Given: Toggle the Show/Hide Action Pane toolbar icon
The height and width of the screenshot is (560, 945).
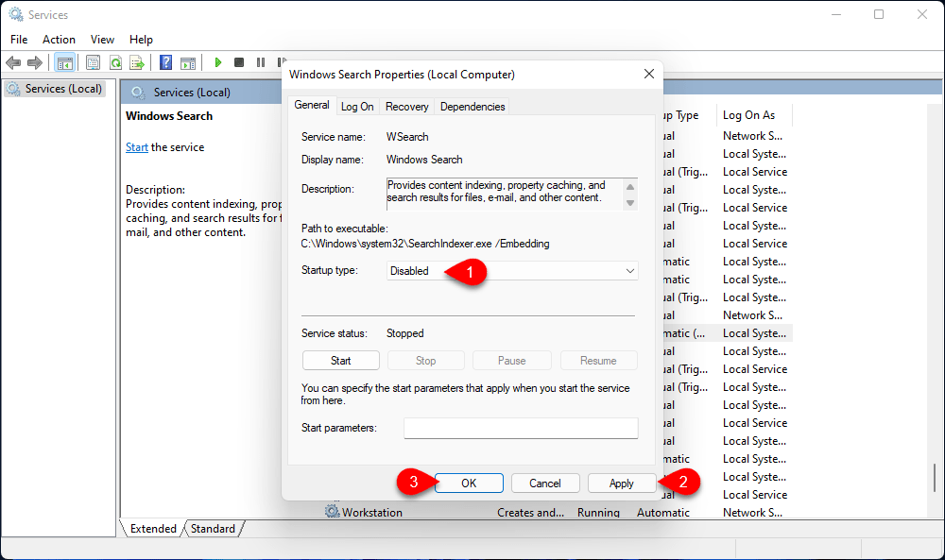Looking at the screenshot, I should tap(188, 62).
